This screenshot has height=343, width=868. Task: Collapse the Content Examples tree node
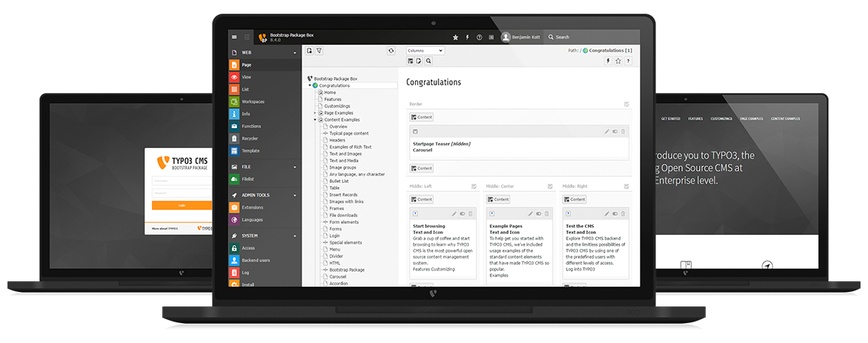[x=315, y=120]
